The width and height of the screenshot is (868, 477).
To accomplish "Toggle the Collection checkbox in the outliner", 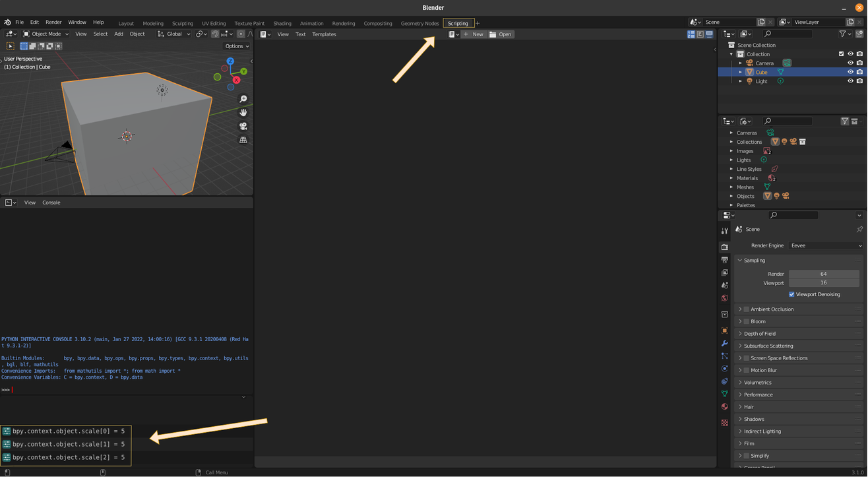I will point(841,54).
